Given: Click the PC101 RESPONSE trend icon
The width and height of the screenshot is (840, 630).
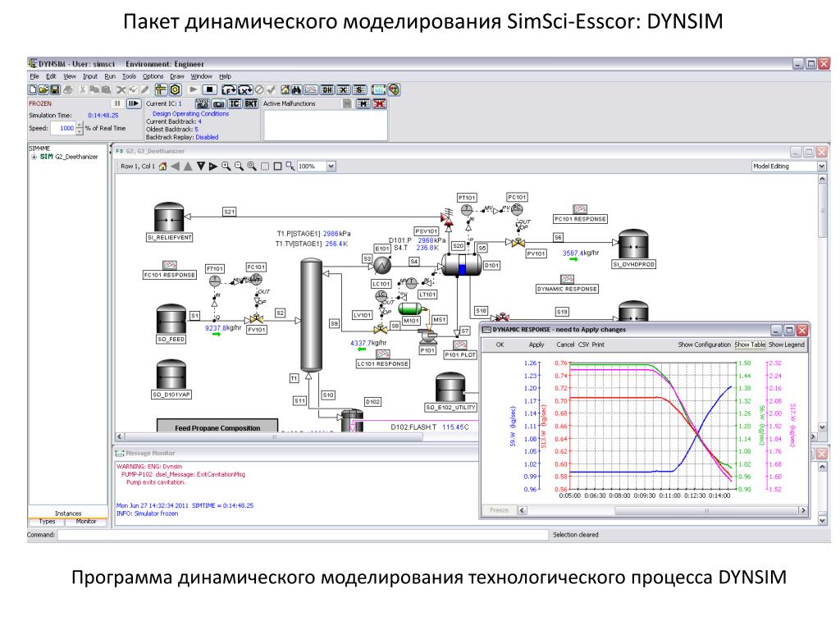Looking at the screenshot, I should pos(580,209).
